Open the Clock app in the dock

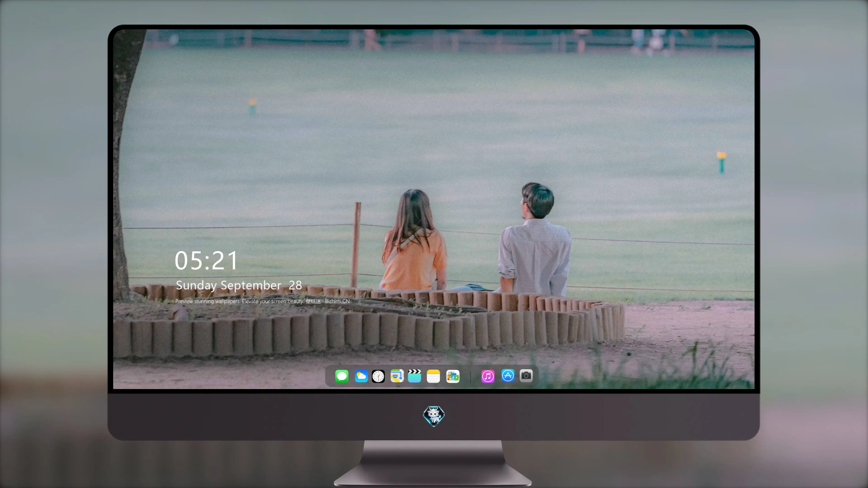378,376
